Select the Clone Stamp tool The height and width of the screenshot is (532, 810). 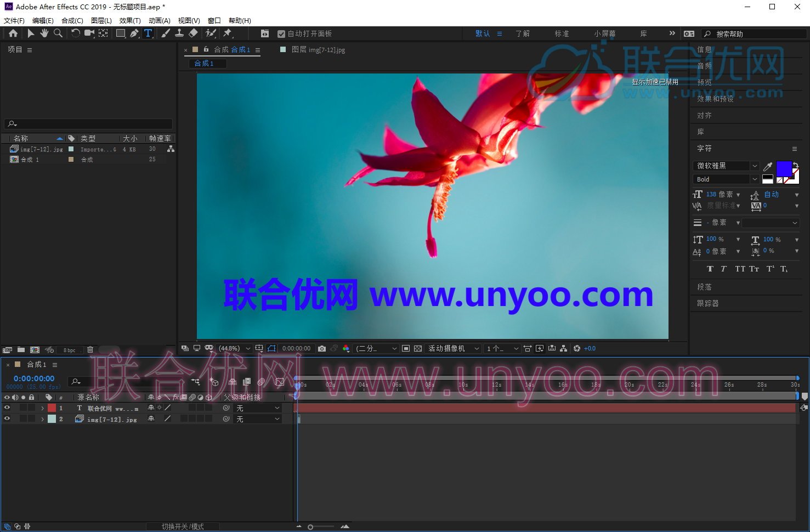point(179,33)
